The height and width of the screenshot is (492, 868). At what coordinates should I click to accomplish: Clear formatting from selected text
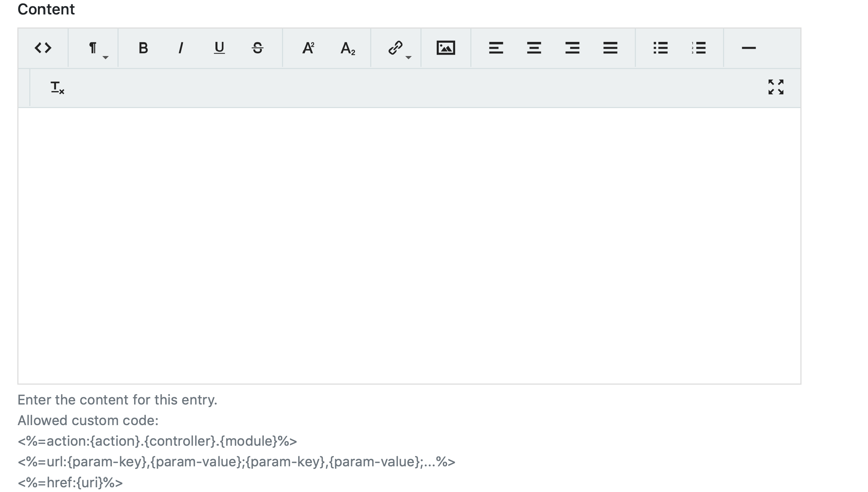click(57, 87)
